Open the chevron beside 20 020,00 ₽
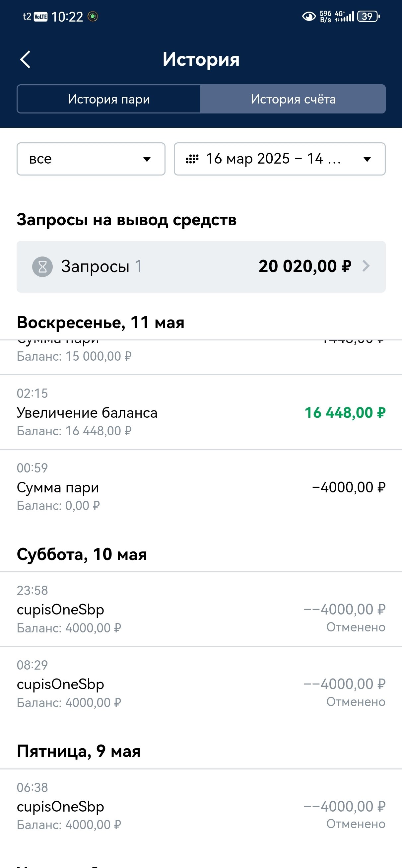Viewport: 402px width, 868px height. [366, 266]
